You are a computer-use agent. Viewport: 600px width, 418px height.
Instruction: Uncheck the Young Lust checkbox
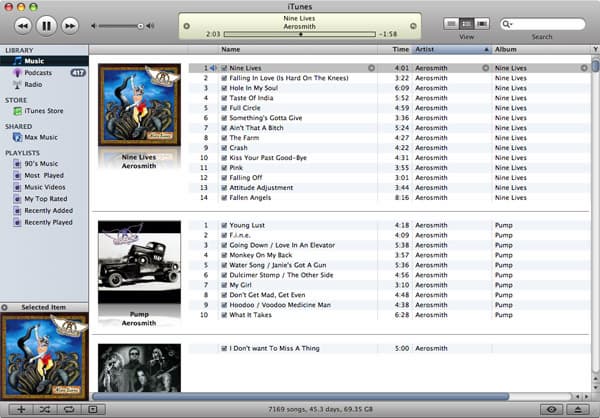click(224, 225)
